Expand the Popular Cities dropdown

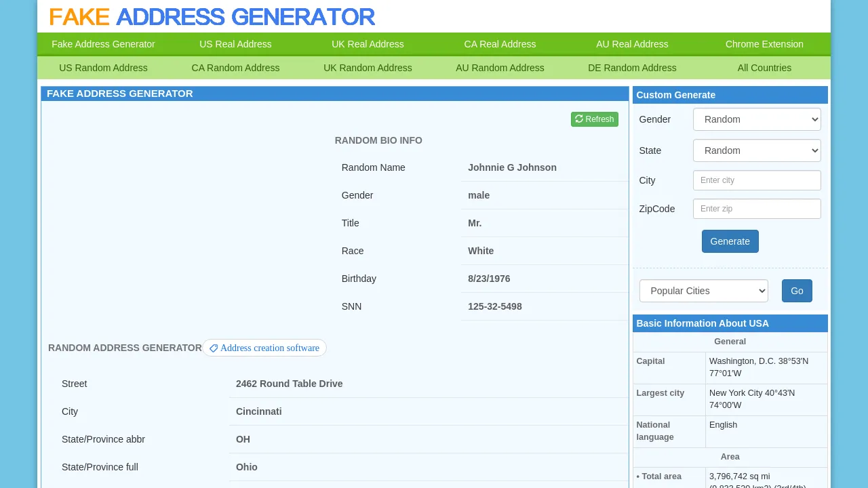pos(703,291)
